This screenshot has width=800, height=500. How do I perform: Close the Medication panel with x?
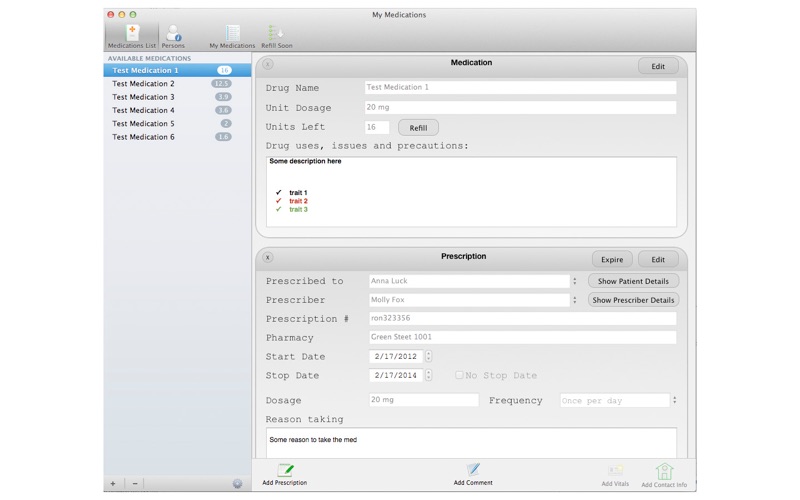click(268, 65)
